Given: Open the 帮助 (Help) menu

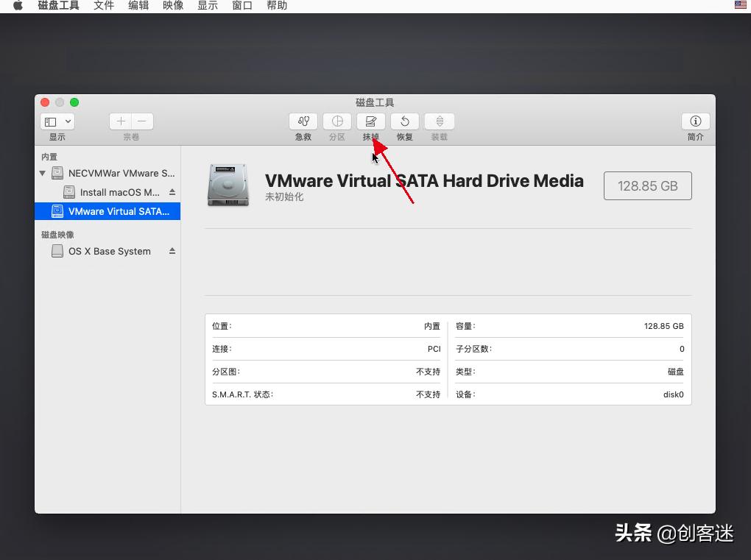Looking at the screenshot, I should 277,5.
